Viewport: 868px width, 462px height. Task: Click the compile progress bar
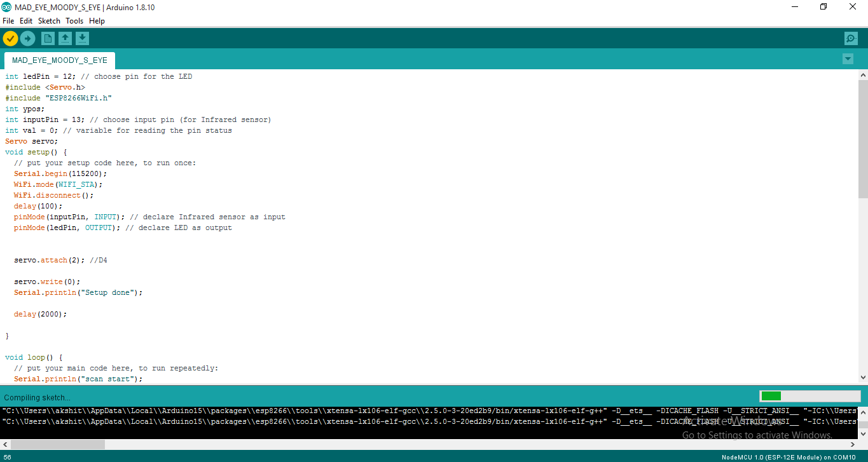tap(809, 396)
